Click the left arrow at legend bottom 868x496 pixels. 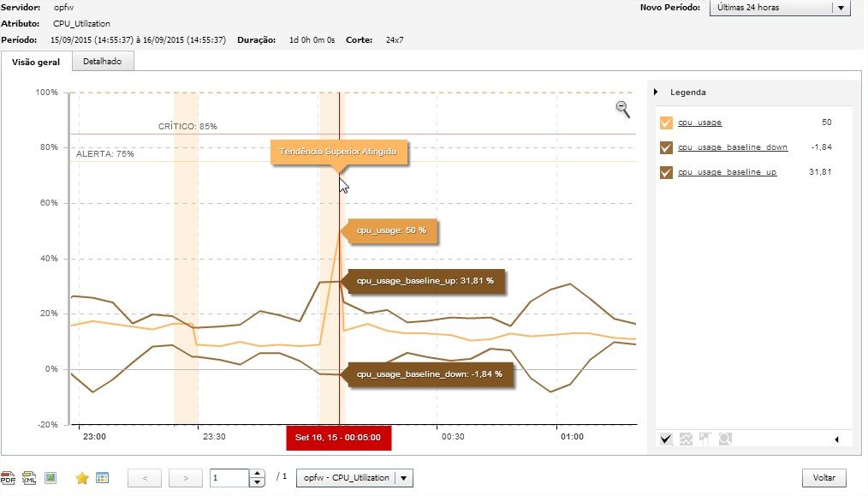[x=836, y=439]
